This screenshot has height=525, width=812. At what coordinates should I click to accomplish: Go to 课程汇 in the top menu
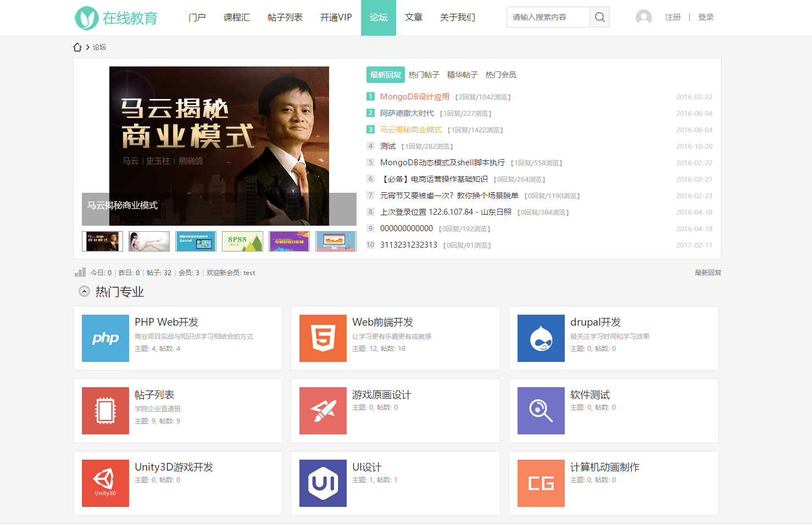point(237,18)
